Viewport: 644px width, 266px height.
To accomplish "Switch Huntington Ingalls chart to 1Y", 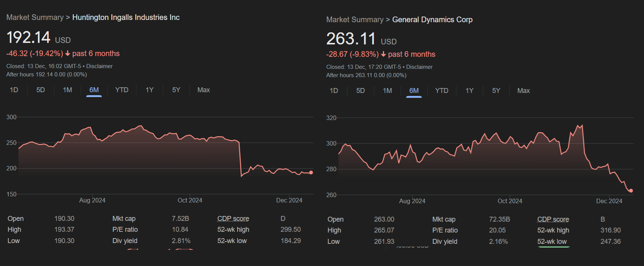I will pos(150,90).
